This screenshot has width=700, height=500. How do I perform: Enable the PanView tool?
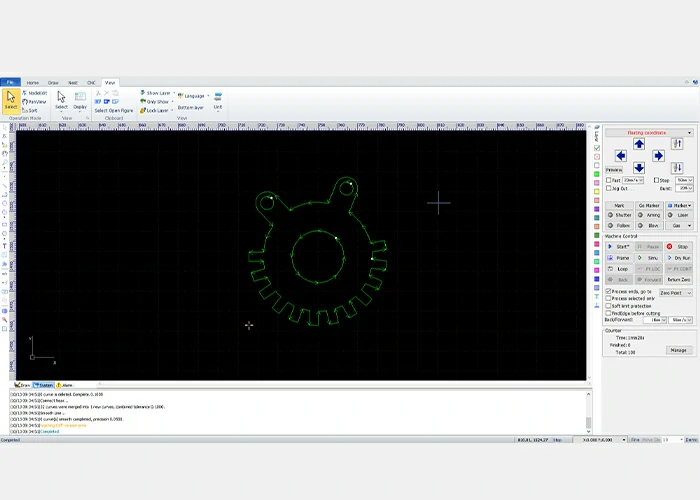pos(36,101)
